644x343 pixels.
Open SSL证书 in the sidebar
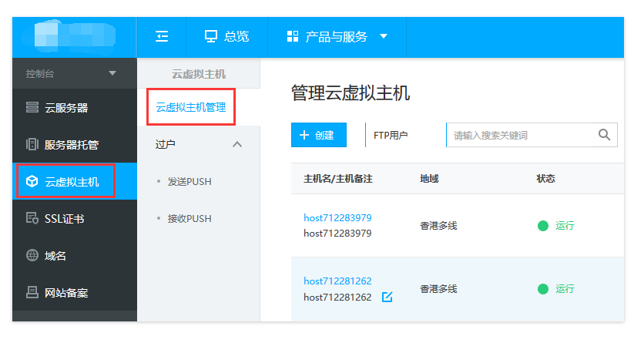coord(75,219)
